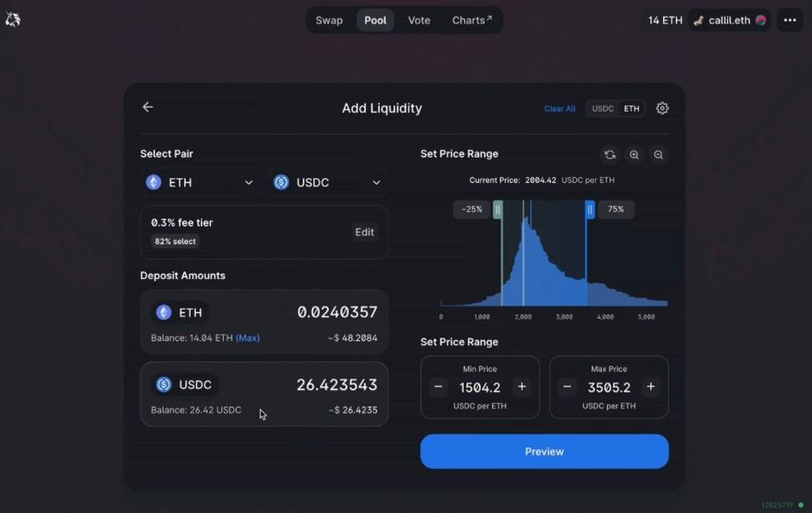Open transaction settings gear icon

click(x=662, y=108)
